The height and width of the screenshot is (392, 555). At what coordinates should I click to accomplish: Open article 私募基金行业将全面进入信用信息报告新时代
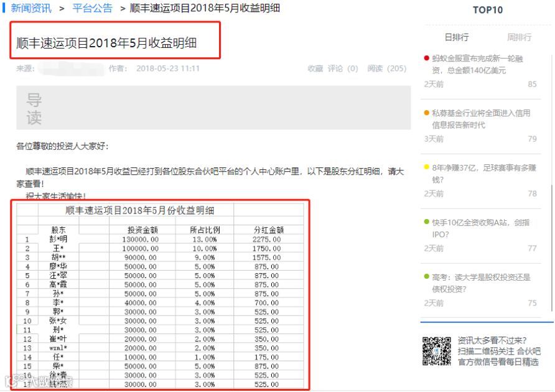481,119
